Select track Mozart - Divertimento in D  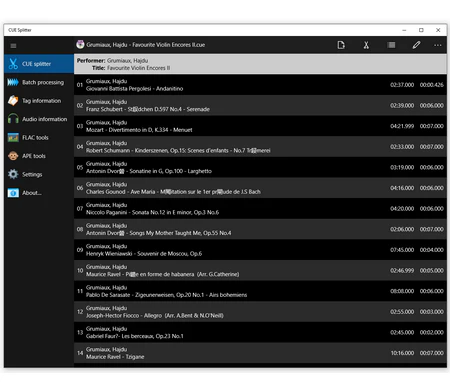[x=260, y=126]
